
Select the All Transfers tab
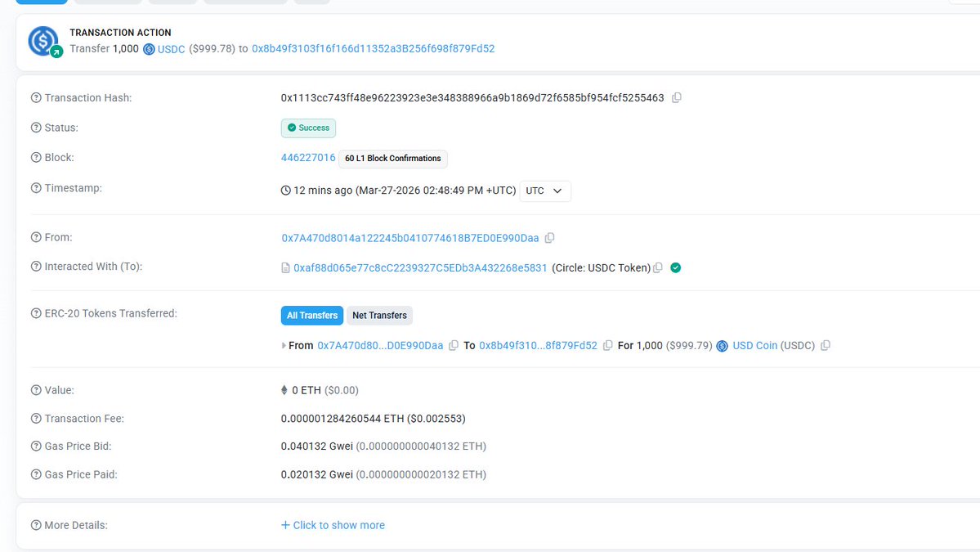(x=312, y=315)
